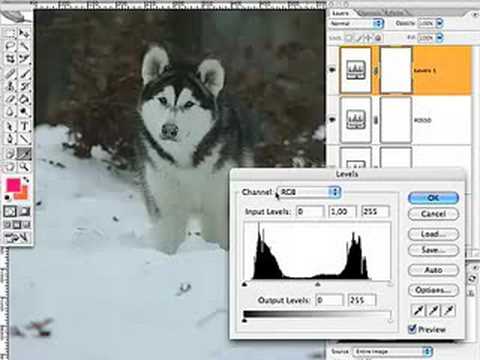Click the midtone gamma input slider
This screenshot has width=480, height=360.
(318, 284)
